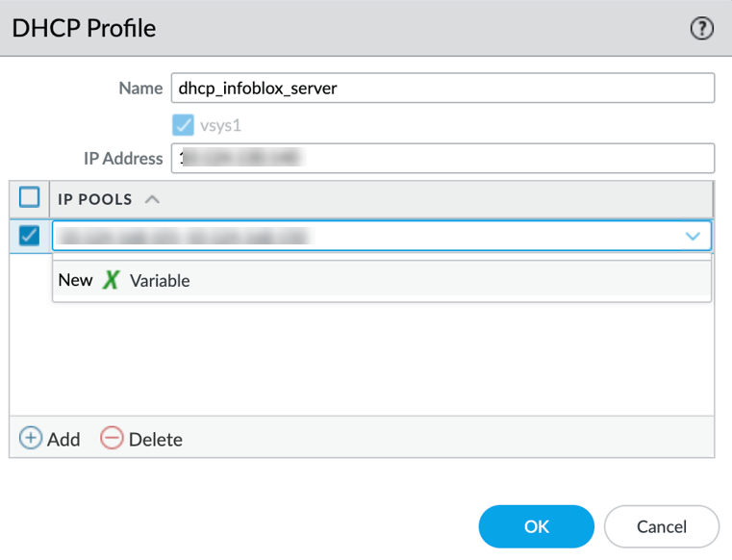Click the red minus Delete icon
Image resolution: width=732 pixels, height=560 pixels.
pos(113,439)
